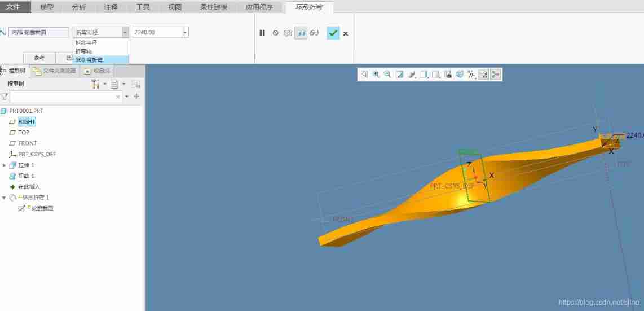Viewport: 644px width, 311px height.
Task: Open the 收藏夹 navigator tab
Action: click(x=97, y=71)
